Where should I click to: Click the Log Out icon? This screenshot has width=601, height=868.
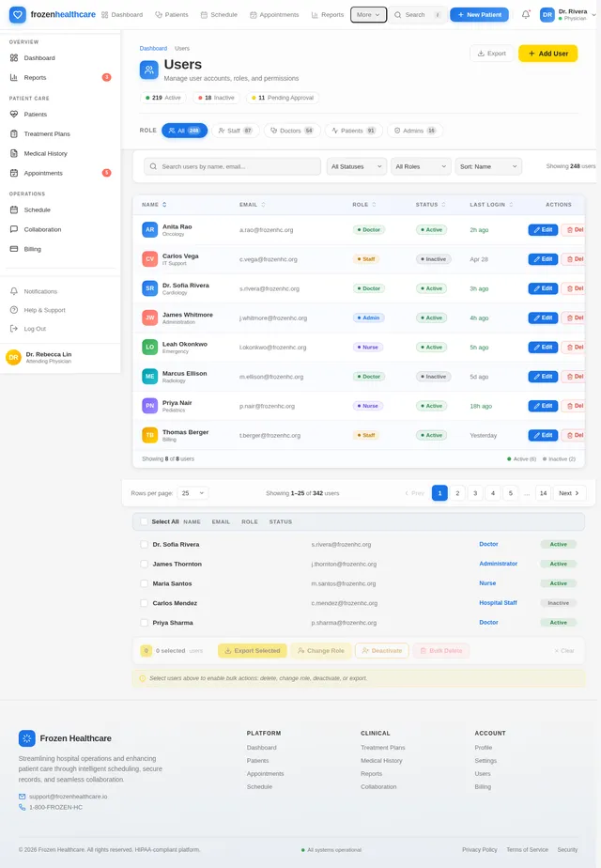click(x=14, y=329)
